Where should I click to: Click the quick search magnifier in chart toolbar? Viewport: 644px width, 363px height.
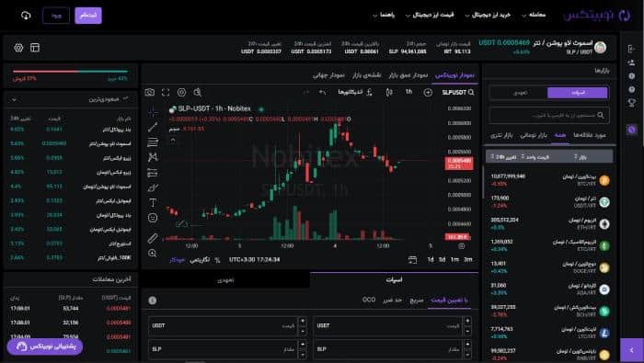(x=198, y=92)
